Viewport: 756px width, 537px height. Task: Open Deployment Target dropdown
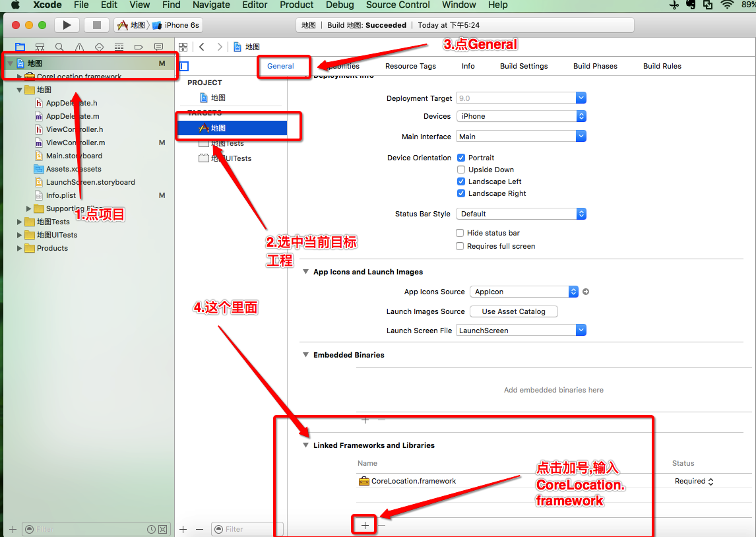tap(581, 98)
